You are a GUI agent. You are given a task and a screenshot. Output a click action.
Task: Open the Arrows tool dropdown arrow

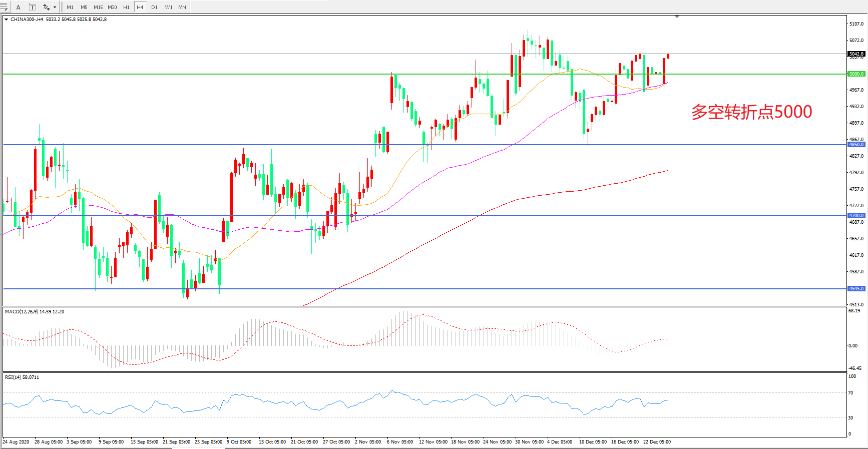click(55, 7)
